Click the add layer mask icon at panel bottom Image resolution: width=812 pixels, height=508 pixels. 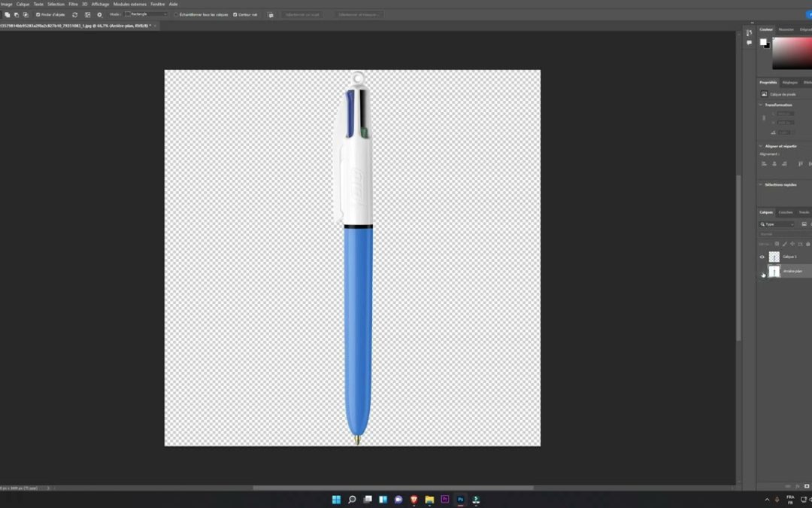806,486
